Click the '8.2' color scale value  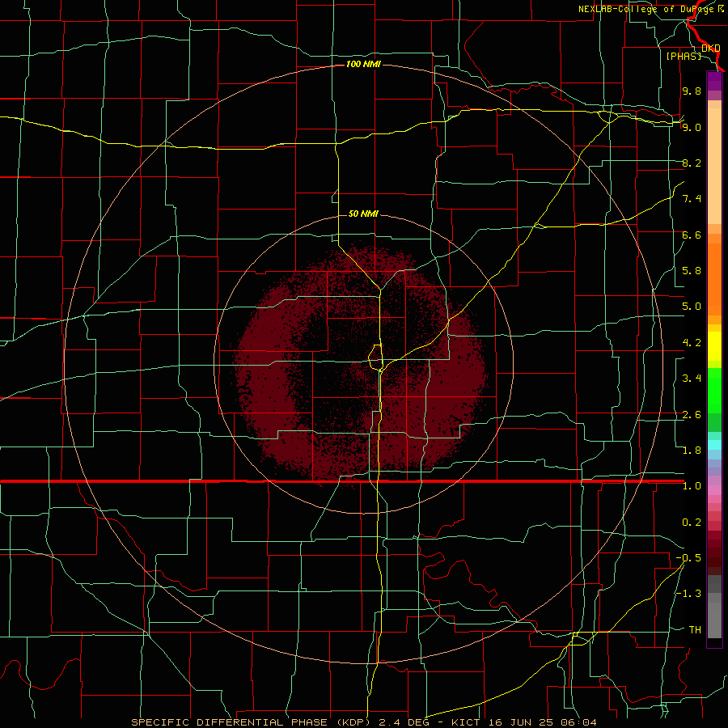pyautogui.click(x=692, y=163)
